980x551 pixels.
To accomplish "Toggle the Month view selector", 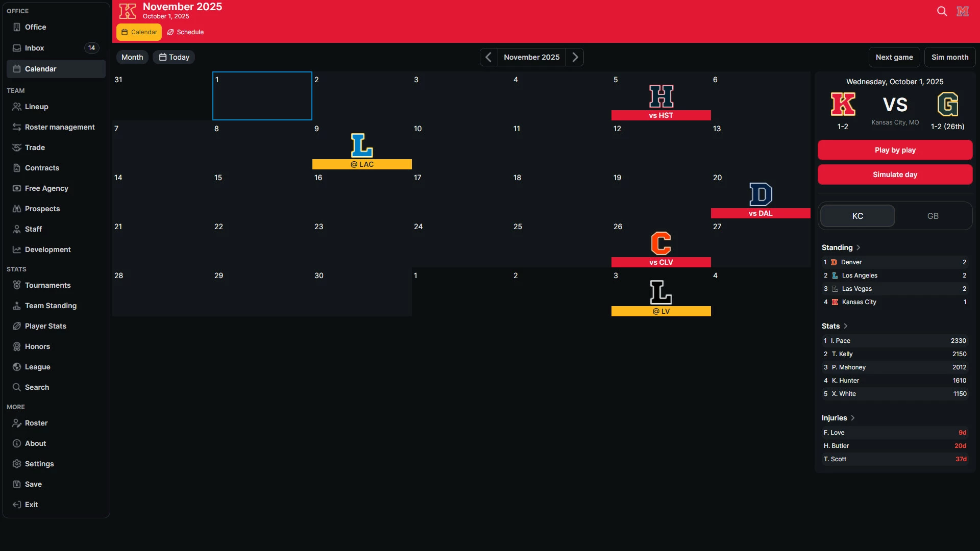I will 132,57.
